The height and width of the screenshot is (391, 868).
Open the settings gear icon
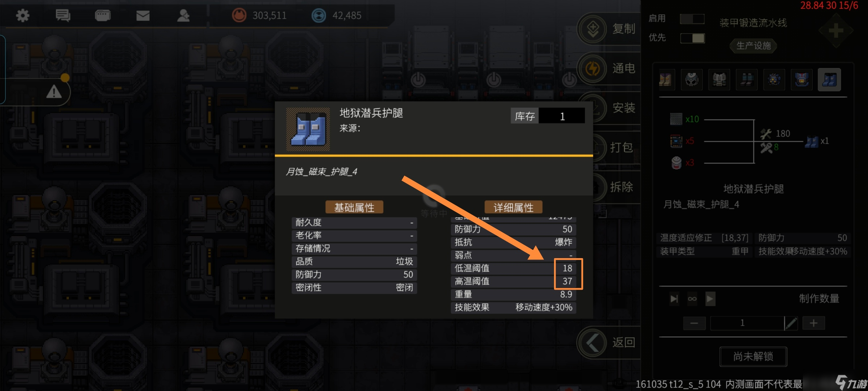[23, 16]
